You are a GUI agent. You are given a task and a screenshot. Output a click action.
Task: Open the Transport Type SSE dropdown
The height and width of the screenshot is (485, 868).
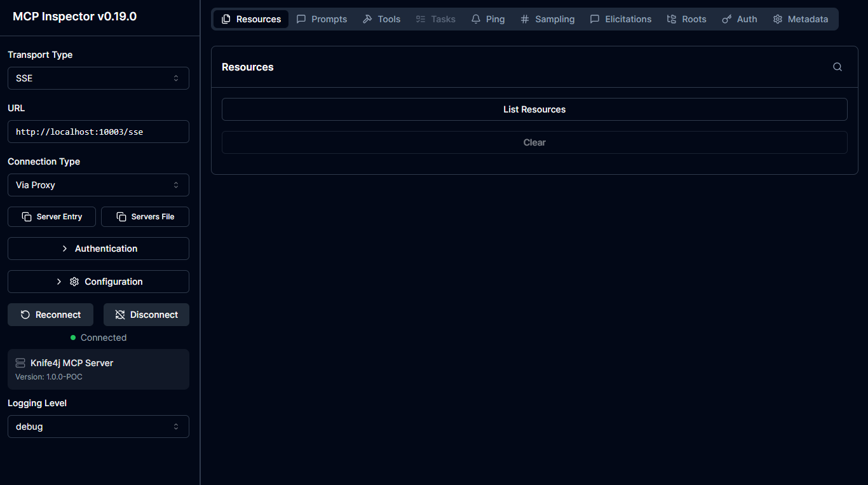[98, 78]
